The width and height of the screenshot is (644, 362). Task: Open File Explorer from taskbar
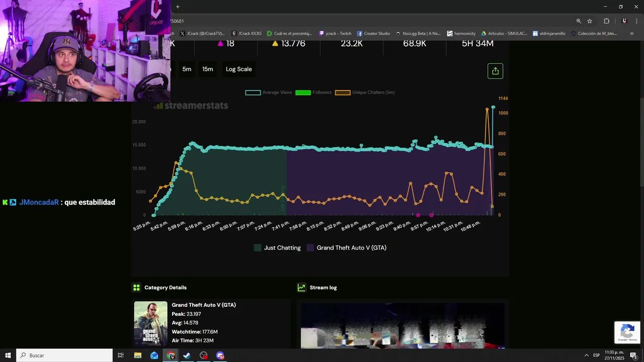(x=138, y=355)
